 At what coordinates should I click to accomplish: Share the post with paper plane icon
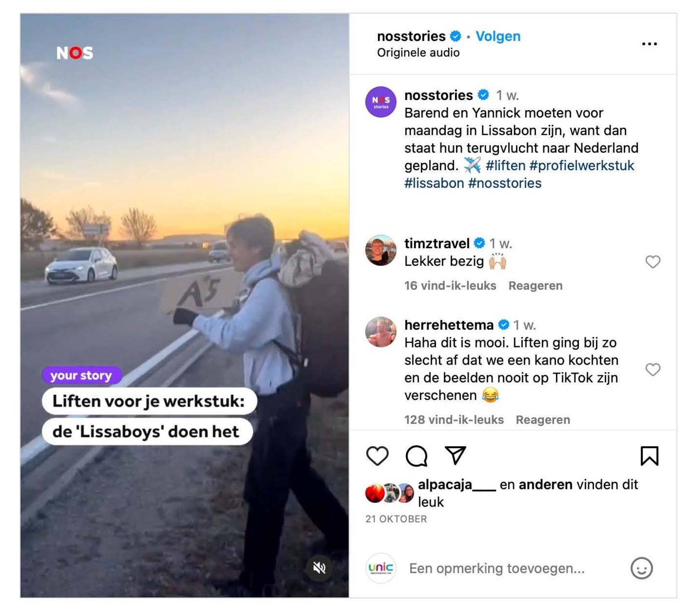tap(455, 456)
